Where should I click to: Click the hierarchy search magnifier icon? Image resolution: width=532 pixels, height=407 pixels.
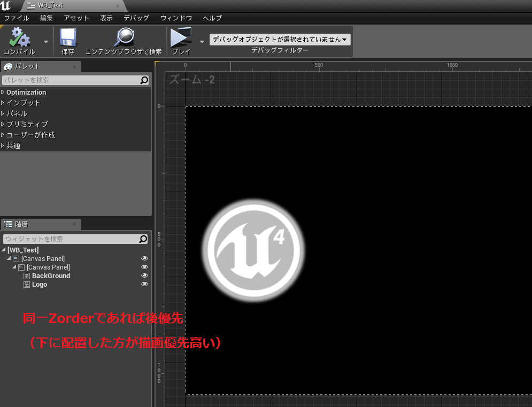(x=143, y=239)
